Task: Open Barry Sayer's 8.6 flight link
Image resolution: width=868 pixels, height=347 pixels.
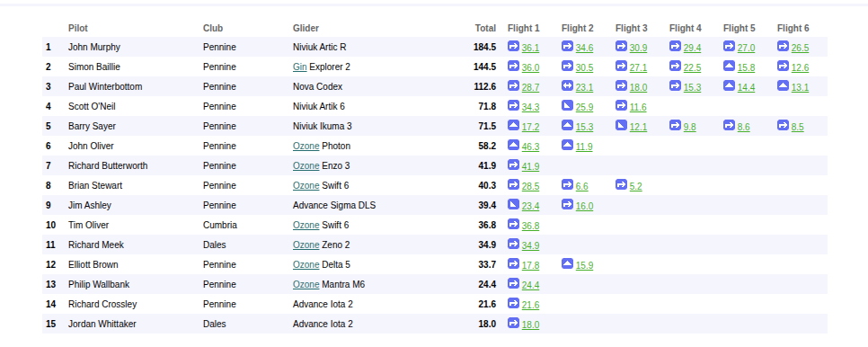Action: (x=743, y=128)
